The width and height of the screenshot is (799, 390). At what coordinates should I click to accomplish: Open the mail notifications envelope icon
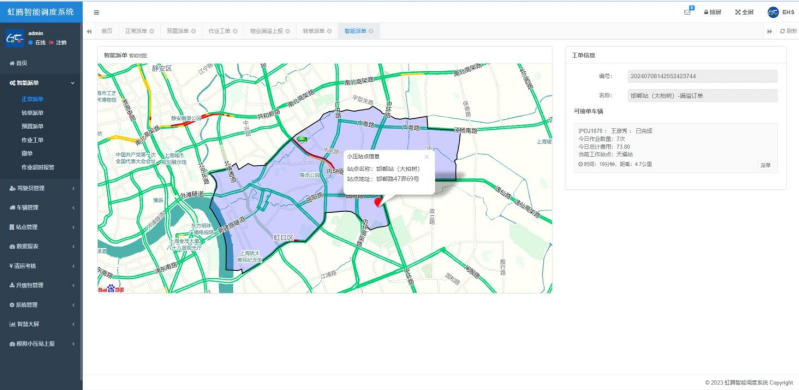coord(687,12)
